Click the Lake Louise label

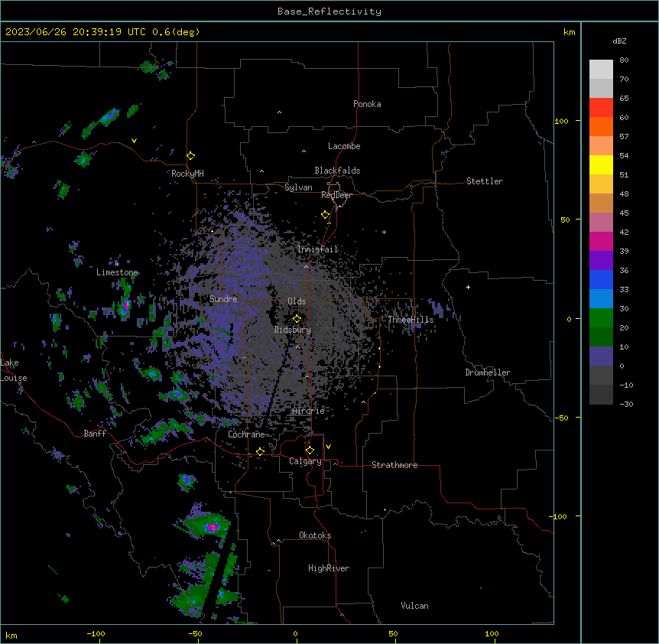click(x=14, y=370)
